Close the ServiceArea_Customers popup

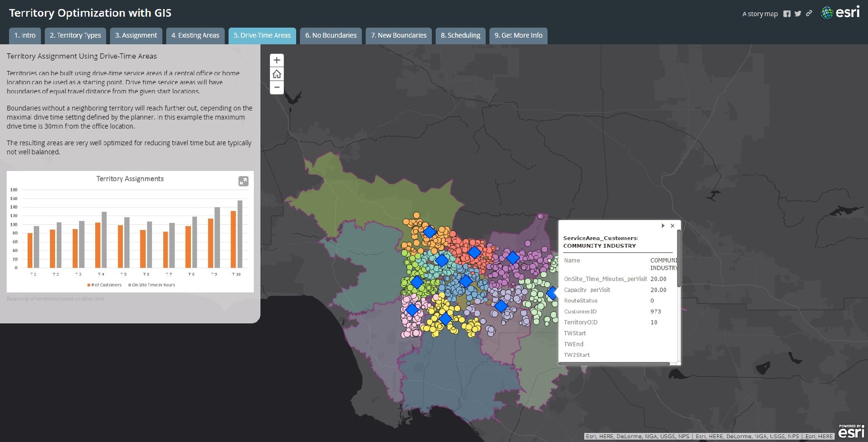672,226
